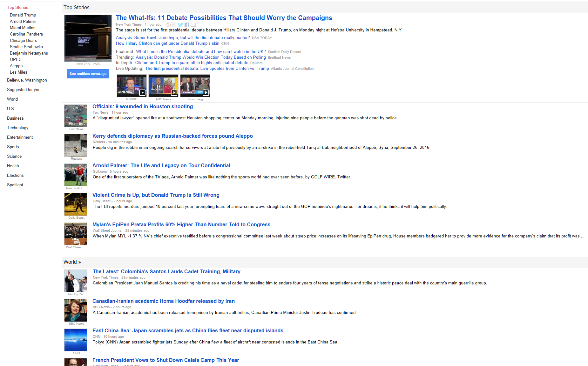Open Trending Breitbart polling analysis link

point(201,57)
